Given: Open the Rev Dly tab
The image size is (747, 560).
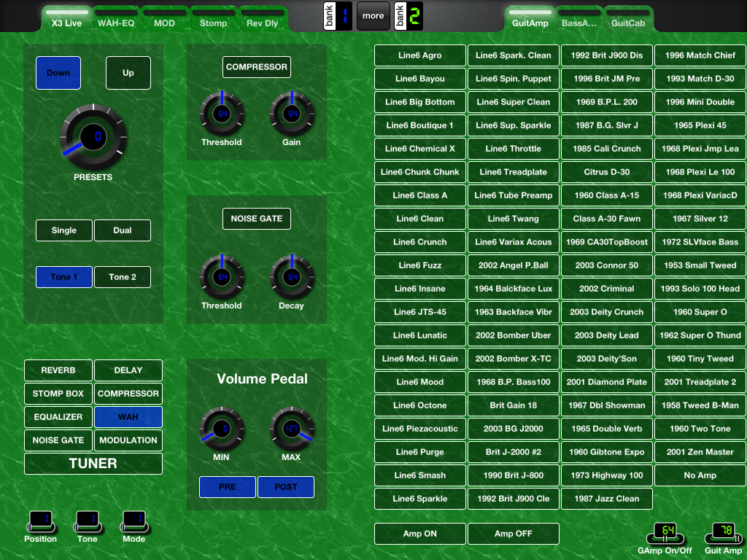Looking at the screenshot, I should 262,18.
